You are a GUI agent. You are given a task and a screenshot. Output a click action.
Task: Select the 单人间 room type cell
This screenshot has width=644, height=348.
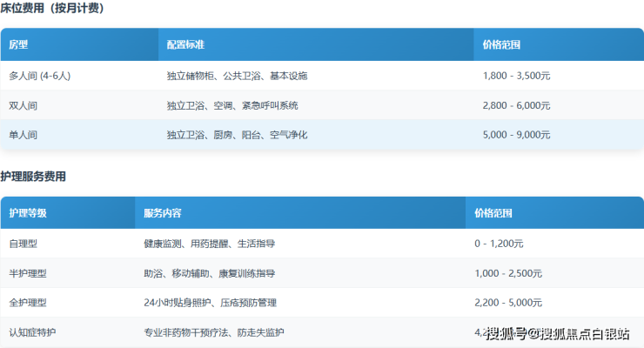[x=23, y=135]
